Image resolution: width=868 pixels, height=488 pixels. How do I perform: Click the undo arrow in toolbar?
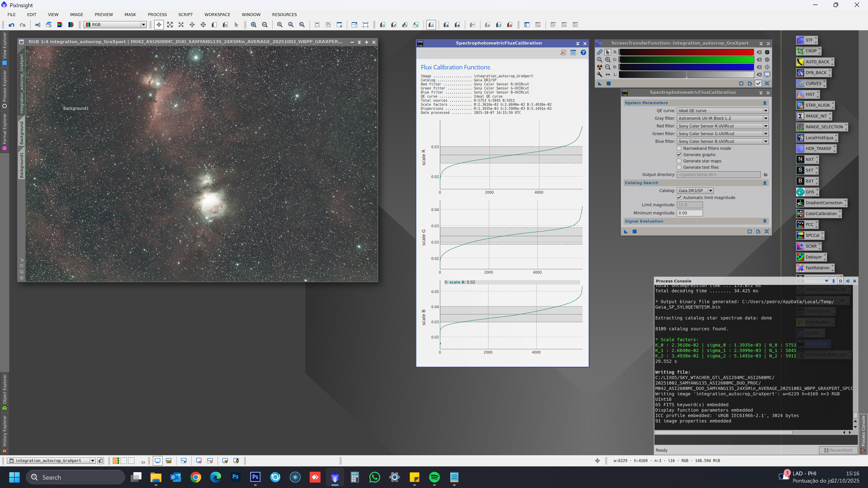[x=12, y=25]
